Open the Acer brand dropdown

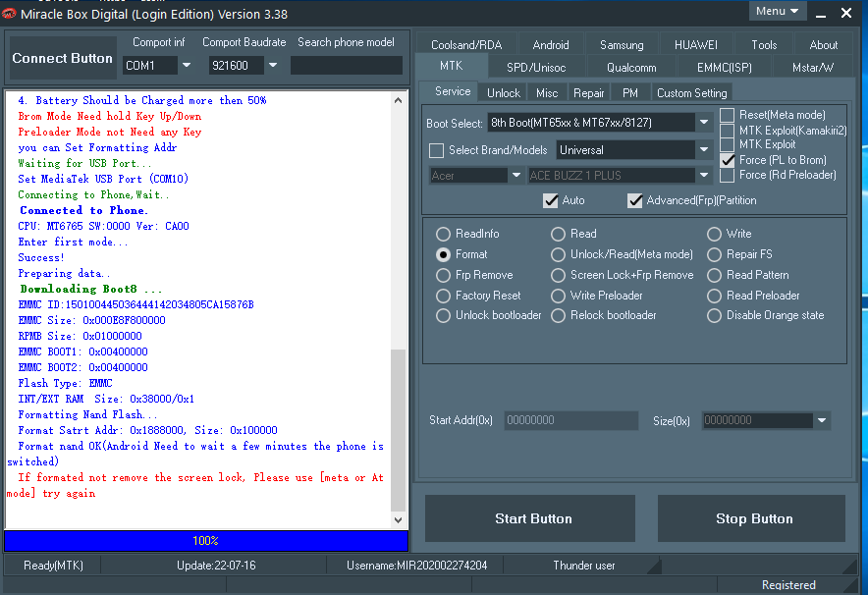(x=516, y=176)
